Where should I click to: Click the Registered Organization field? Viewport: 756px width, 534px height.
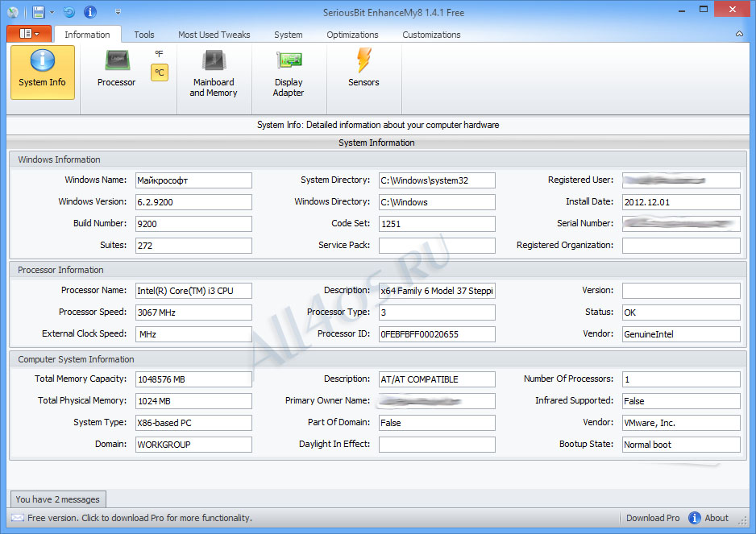(x=681, y=246)
